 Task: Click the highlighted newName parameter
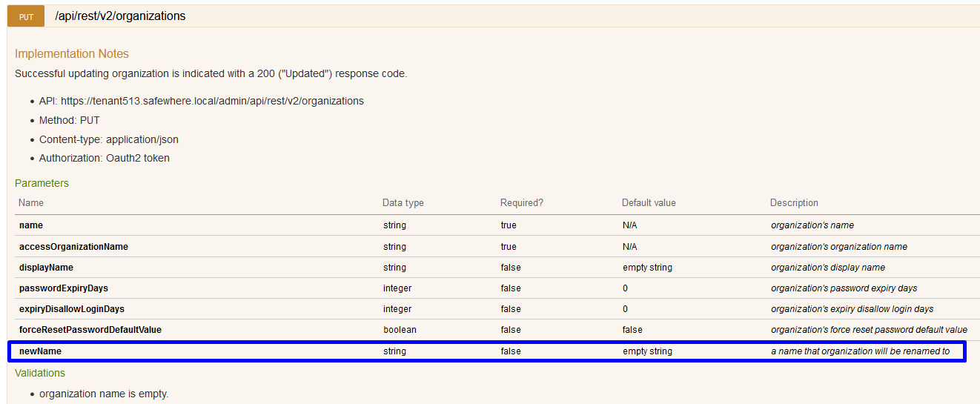tap(39, 351)
